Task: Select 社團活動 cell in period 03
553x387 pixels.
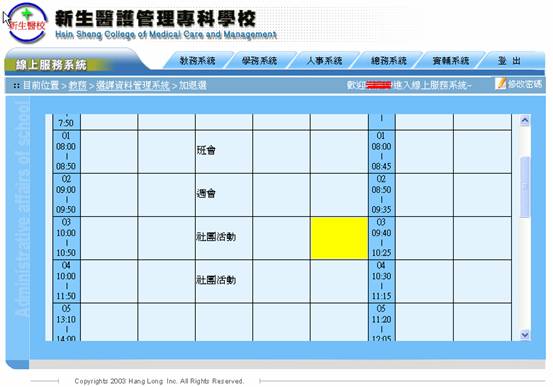Action: tap(224, 238)
